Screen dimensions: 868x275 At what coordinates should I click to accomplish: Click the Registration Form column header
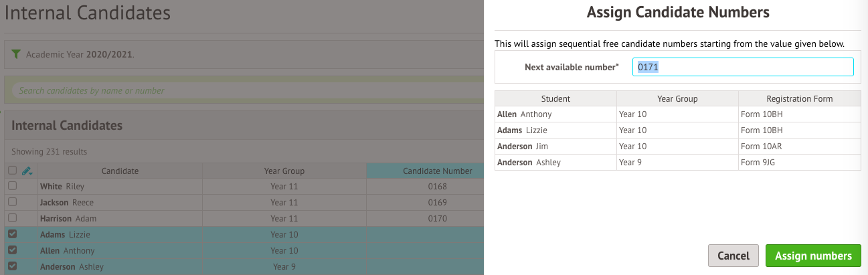[x=800, y=98]
